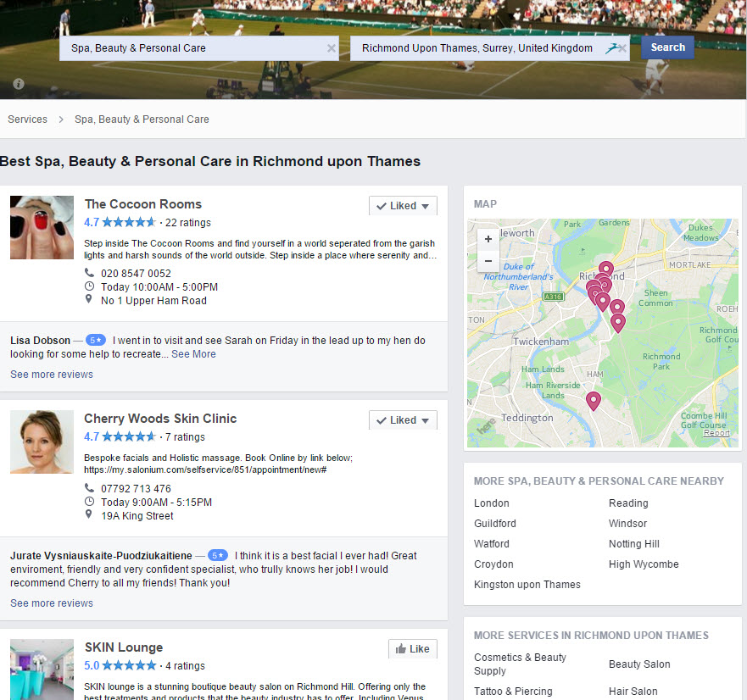Click the location arrow icon in the place field
Screen dimensions: 747x700
613,48
